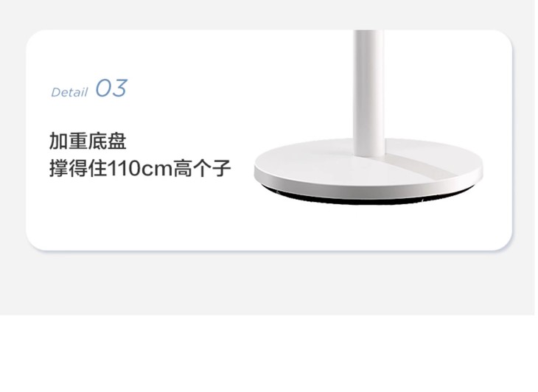
Task: Click the '底盘' characters in the heading
Action: (x=108, y=141)
